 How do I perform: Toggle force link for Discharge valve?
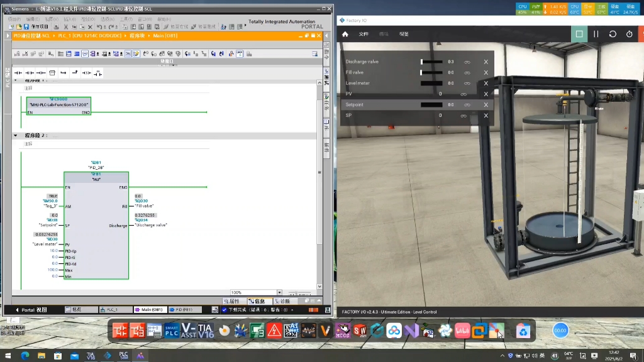[467, 62]
